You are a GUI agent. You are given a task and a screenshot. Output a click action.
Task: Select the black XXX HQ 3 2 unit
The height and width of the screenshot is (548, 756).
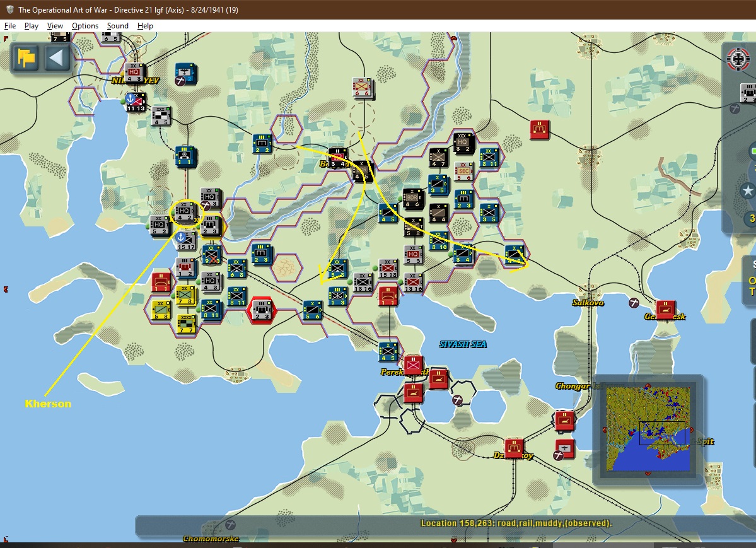463,143
